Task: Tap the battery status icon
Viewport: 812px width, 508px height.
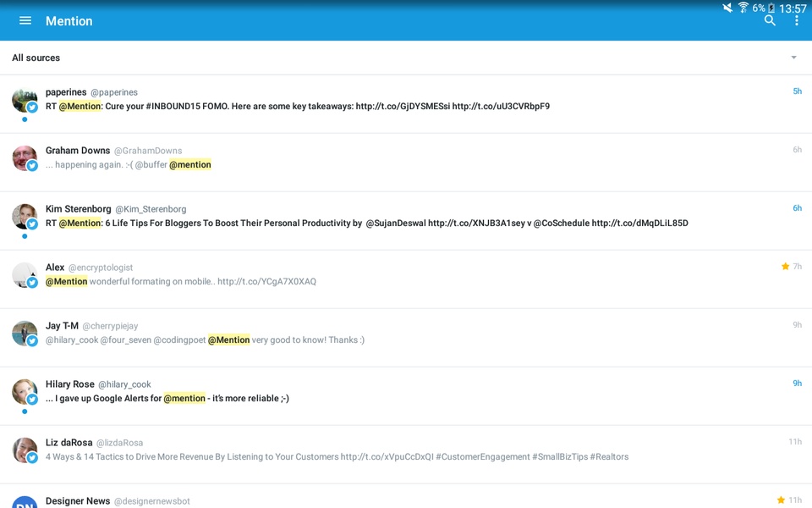Action: 771,8
